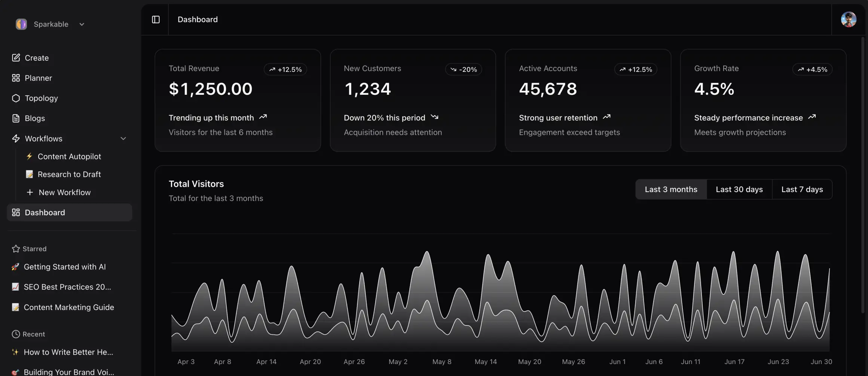Expand the Sparkable workspace dropdown
The width and height of the screenshot is (868, 376).
(82, 24)
